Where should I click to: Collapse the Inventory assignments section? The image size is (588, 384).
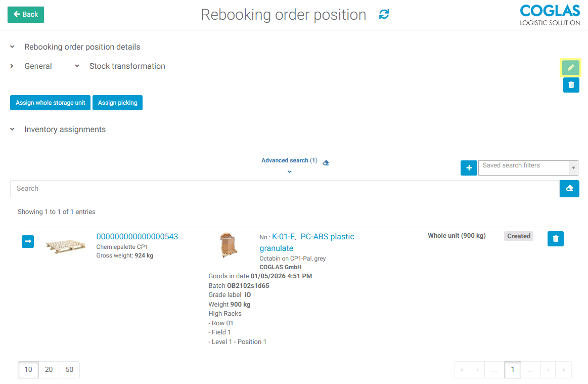point(13,130)
